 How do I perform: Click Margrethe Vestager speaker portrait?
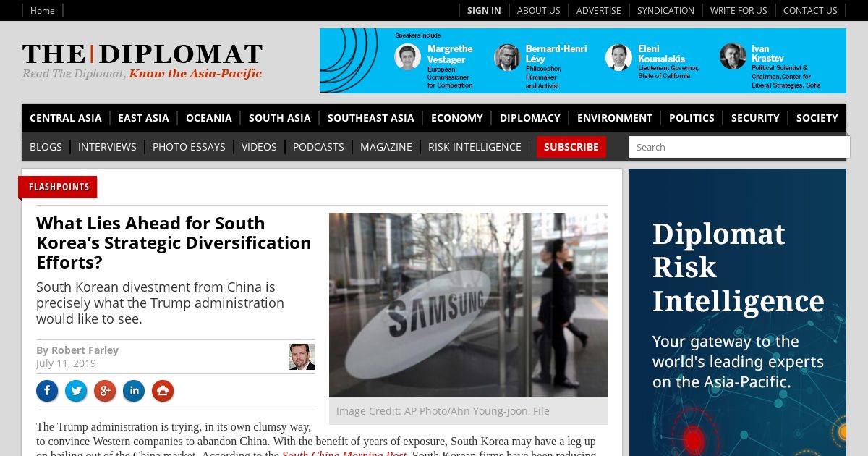click(x=408, y=57)
